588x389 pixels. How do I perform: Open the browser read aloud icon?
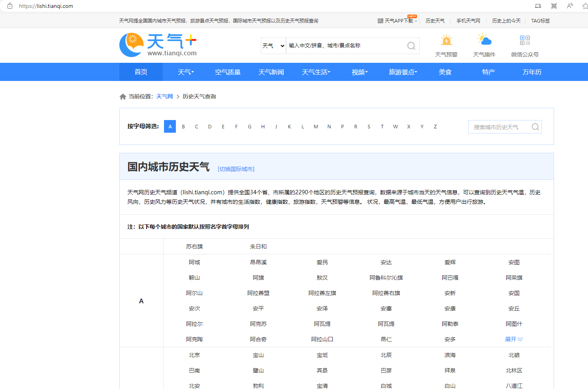point(569,6)
